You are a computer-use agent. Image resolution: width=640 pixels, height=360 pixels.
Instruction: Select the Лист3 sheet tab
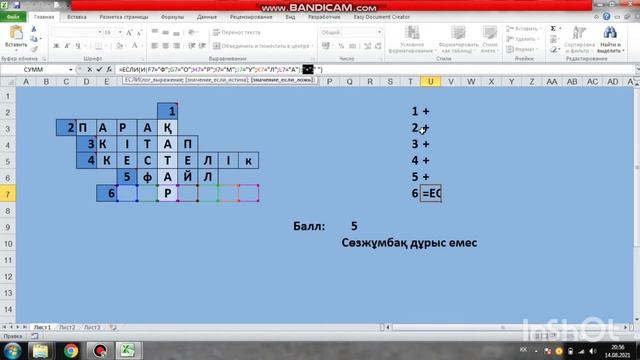click(x=92, y=327)
